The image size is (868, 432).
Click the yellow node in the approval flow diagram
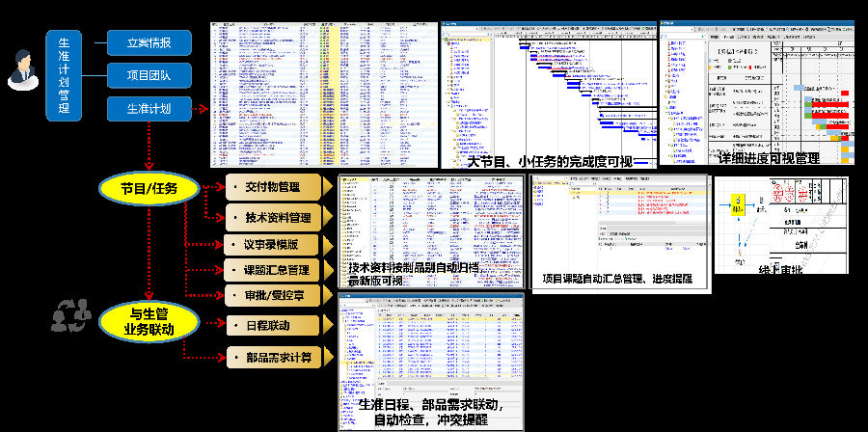point(740,206)
